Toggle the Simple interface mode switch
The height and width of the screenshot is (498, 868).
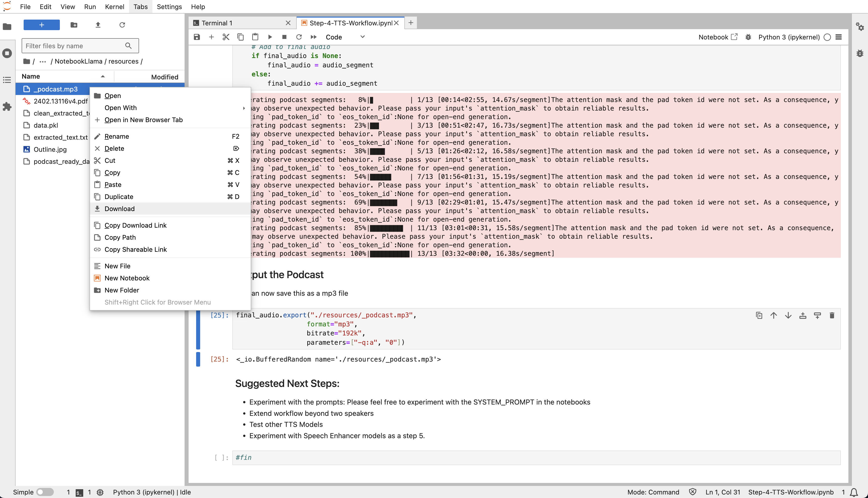pos(45,492)
